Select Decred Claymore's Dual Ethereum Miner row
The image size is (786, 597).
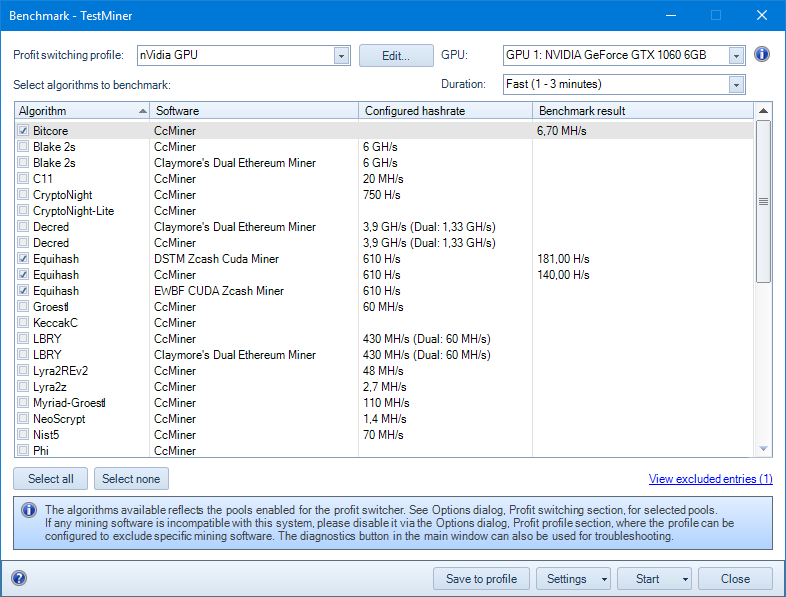tap(384, 227)
